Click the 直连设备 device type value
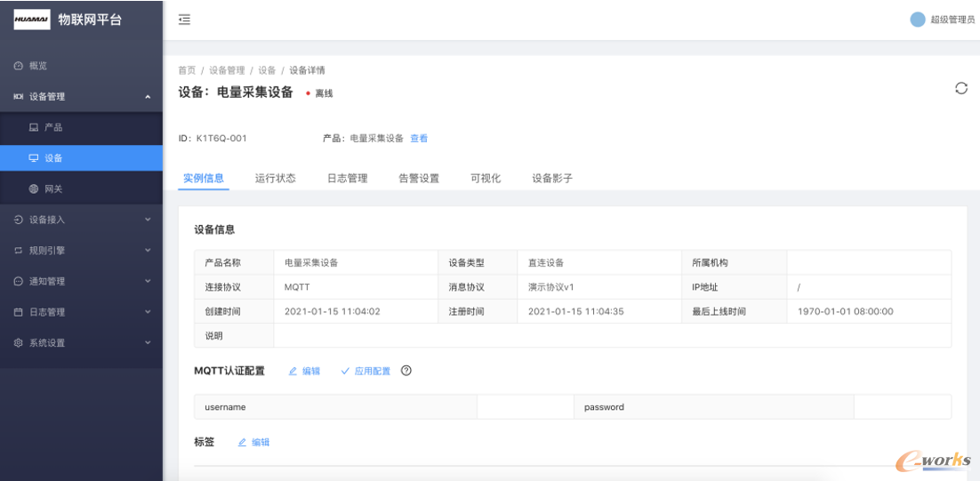The image size is (980, 481). pyautogui.click(x=546, y=263)
